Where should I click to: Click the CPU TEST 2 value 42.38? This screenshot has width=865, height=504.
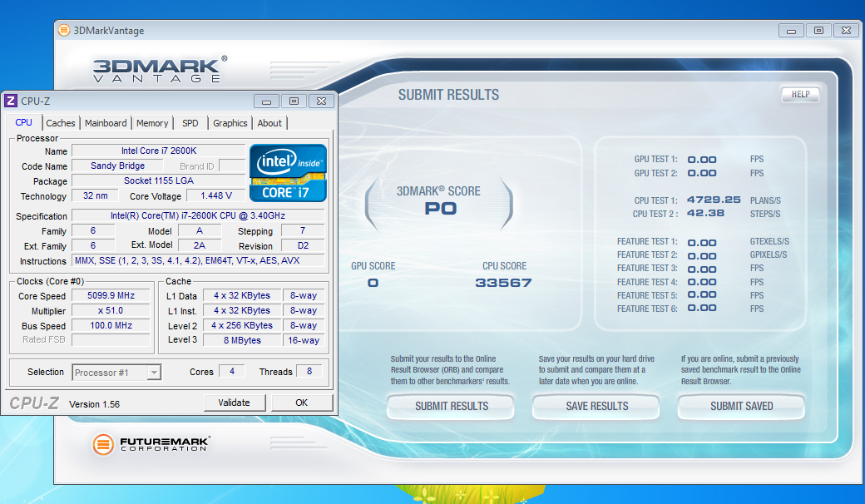click(x=705, y=213)
